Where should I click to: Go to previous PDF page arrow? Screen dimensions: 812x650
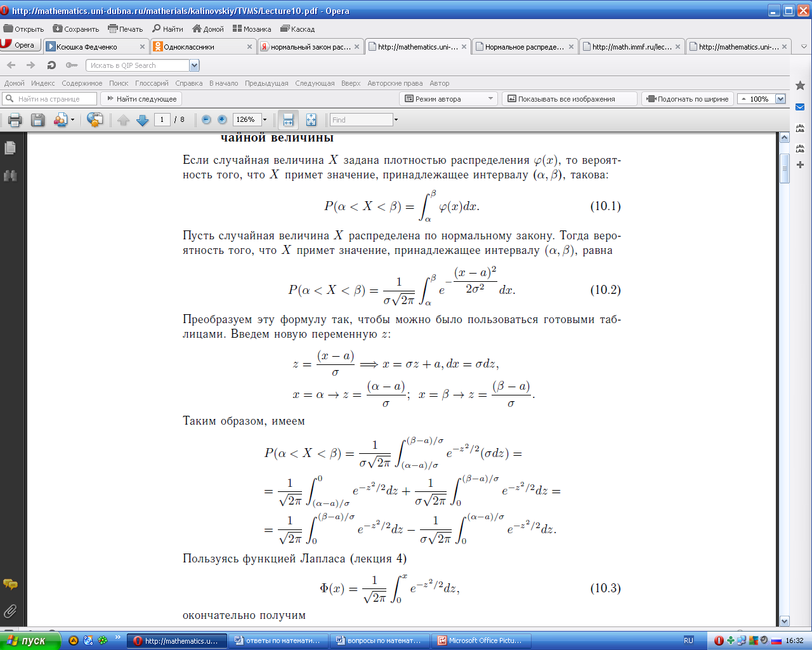pyautogui.click(x=124, y=120)
